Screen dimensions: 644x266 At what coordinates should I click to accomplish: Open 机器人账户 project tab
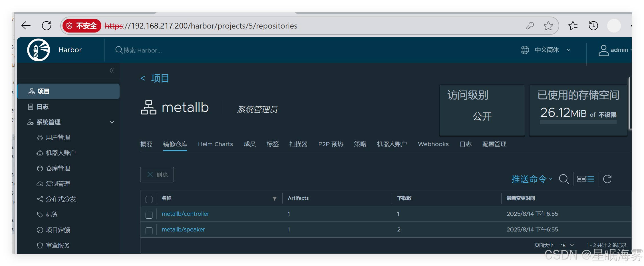point(392,144)
